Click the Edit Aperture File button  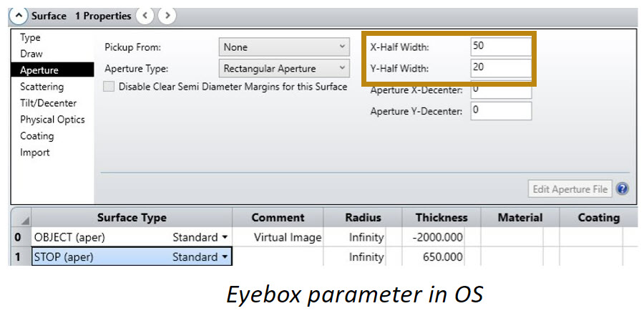coord(570,189)
